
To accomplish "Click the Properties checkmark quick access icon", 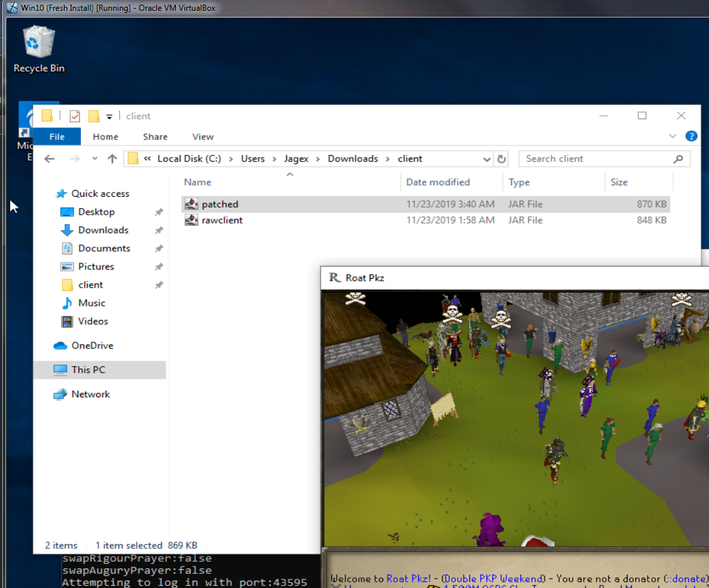I will [75, 117].
